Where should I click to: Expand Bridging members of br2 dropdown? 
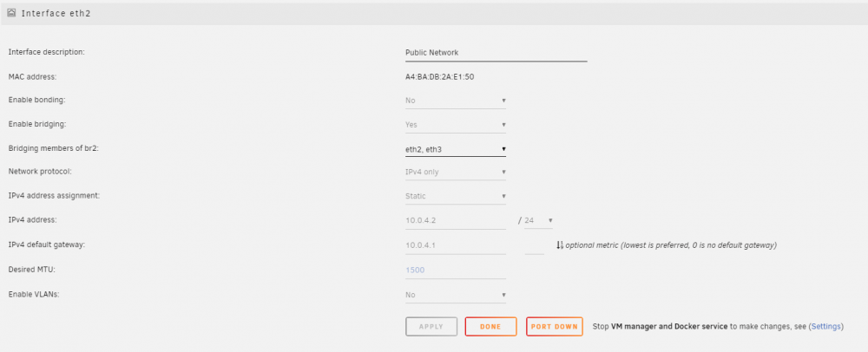tap(456, 149)
